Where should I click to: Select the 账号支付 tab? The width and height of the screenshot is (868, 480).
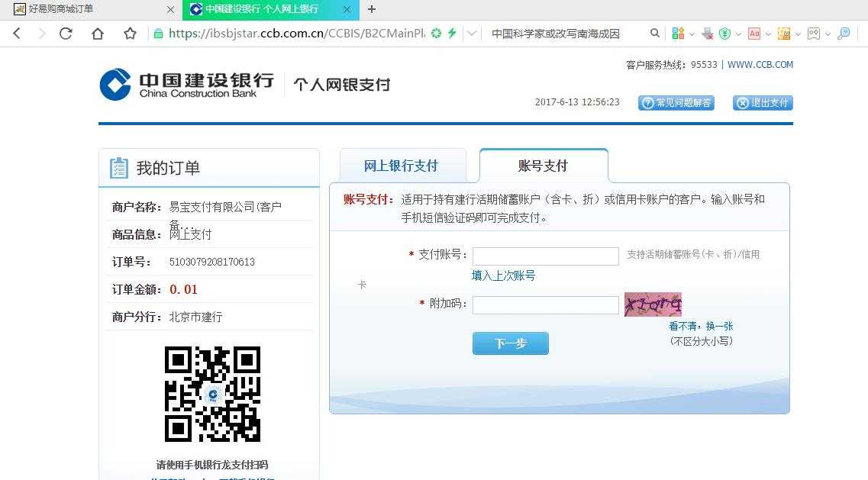point(543,166)
